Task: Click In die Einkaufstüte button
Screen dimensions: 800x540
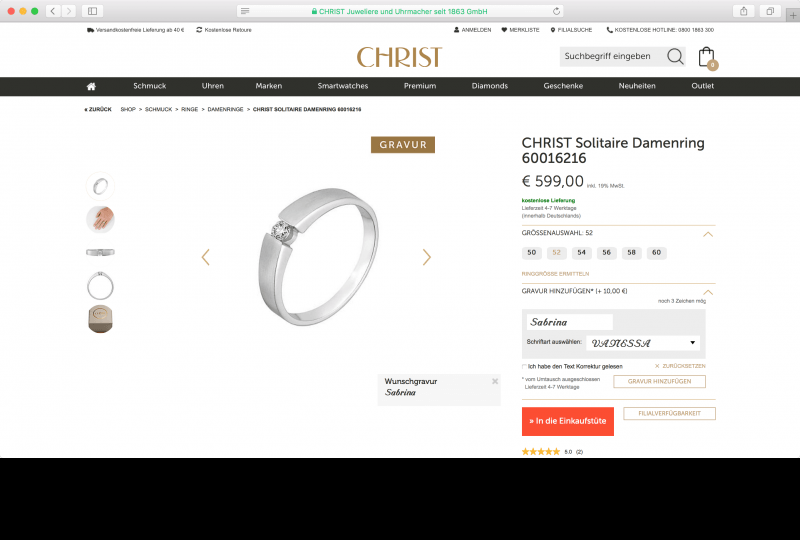Action: tap(567, 421)
